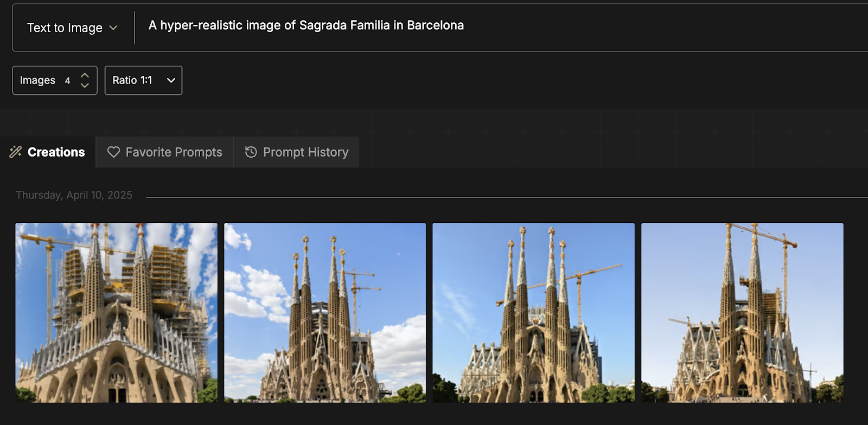868x425 pixels.
Task: Click the heart icon on Favorite Prompts
Action: [x=113, y=152]
